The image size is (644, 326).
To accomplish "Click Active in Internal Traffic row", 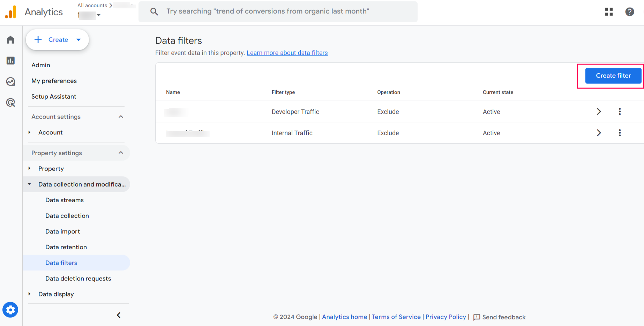I will coord(491,133).
